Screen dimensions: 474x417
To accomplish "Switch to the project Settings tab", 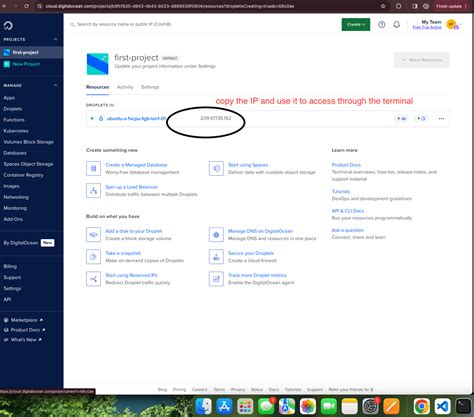I will pos(150,87).
